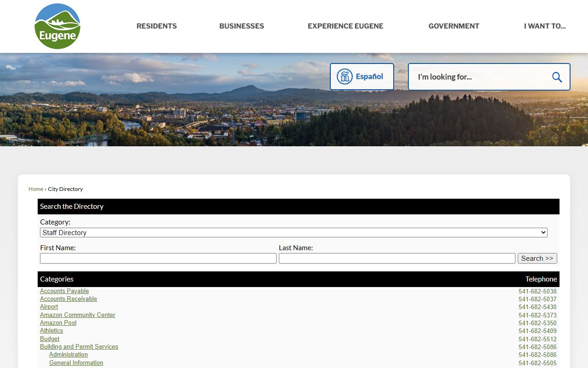Click phone number 541-682-5409
Image resolution: width=588 pixels, height=368 pixels.
tap(537, 331)
